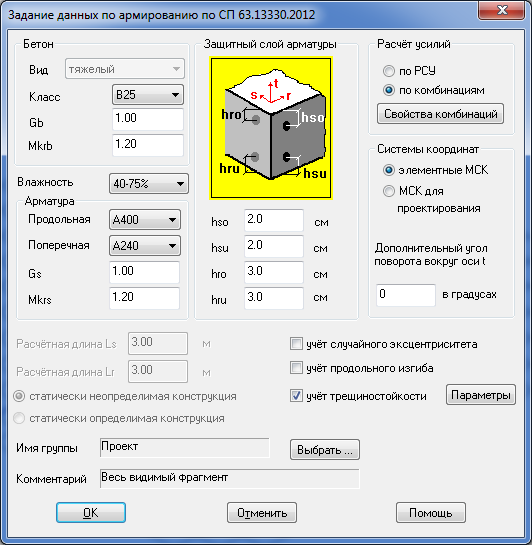The height and width of the screenshot is (545, 532).
Task: Open the transverse rebar A240 dropdown
Action: [x=145, y=246]
